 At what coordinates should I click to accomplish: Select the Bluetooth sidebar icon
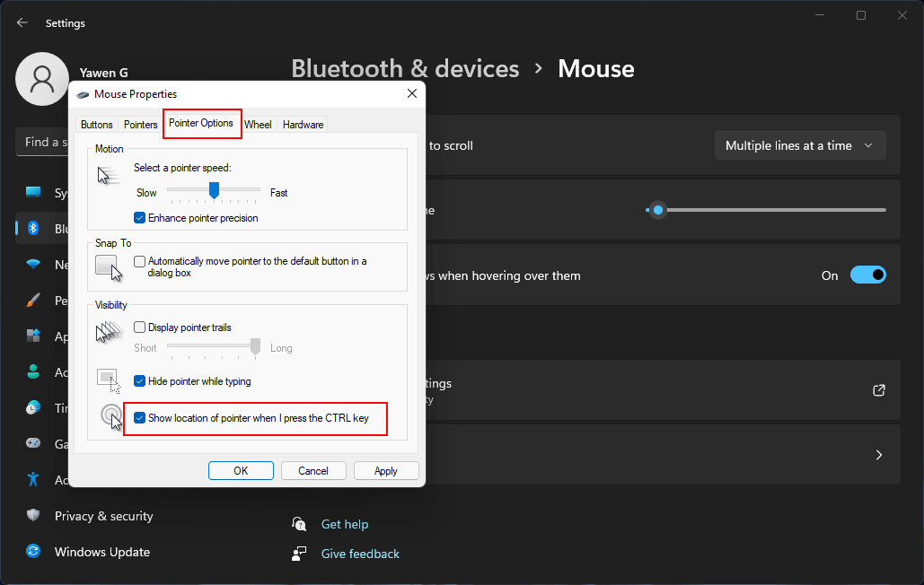coord(33,229)
